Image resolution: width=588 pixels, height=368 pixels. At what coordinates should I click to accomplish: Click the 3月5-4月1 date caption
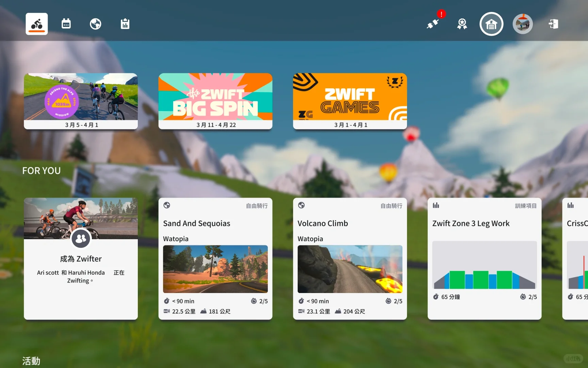pos(82,125)
